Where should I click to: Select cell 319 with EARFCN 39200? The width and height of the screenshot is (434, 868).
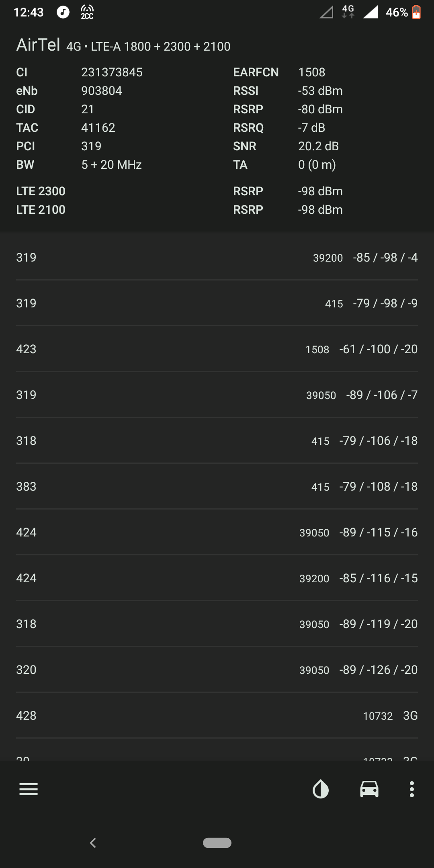(x=217, y=257)
